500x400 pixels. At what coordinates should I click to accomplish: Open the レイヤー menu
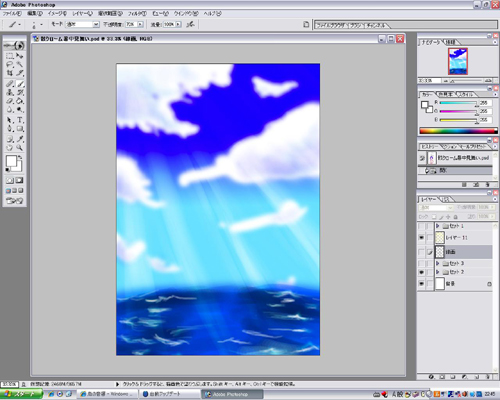point(82,14)
